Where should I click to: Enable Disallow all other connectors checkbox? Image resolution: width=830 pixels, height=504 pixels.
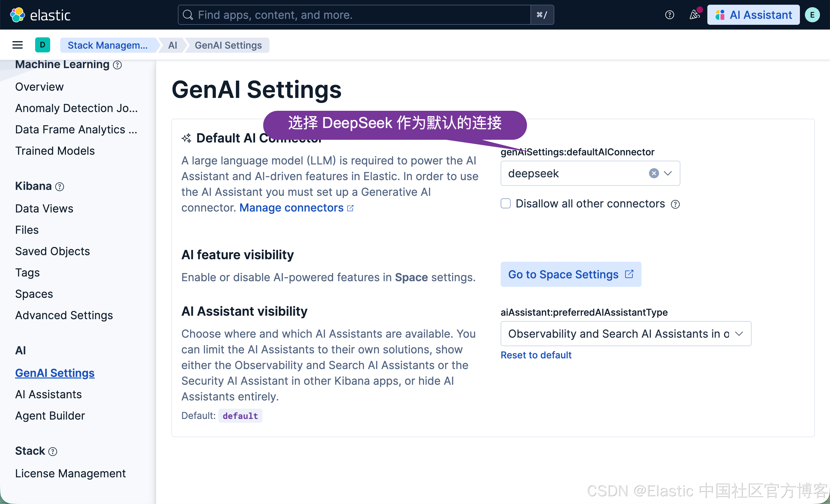click(x=505, y=203)
